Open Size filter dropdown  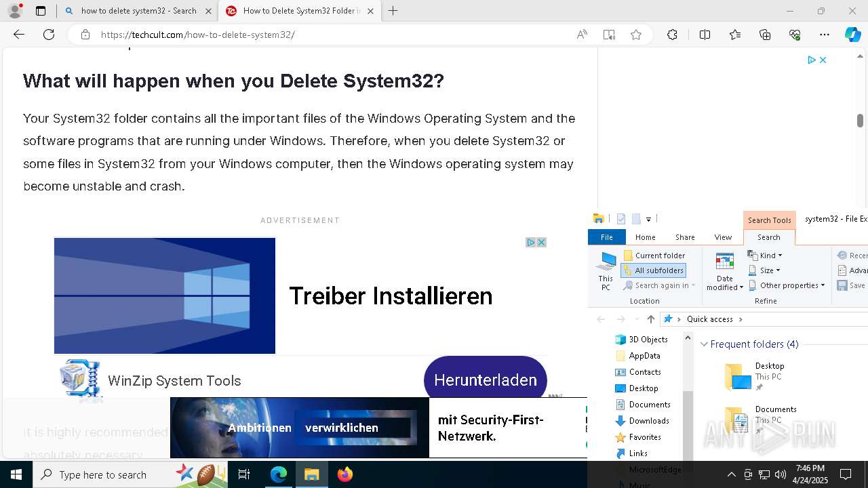[764, 270]
